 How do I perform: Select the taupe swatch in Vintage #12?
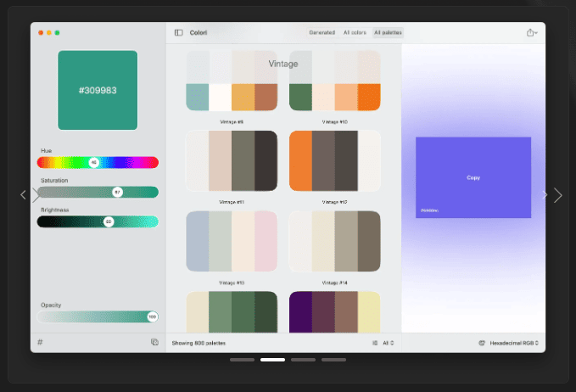click(x=324, y=160)
